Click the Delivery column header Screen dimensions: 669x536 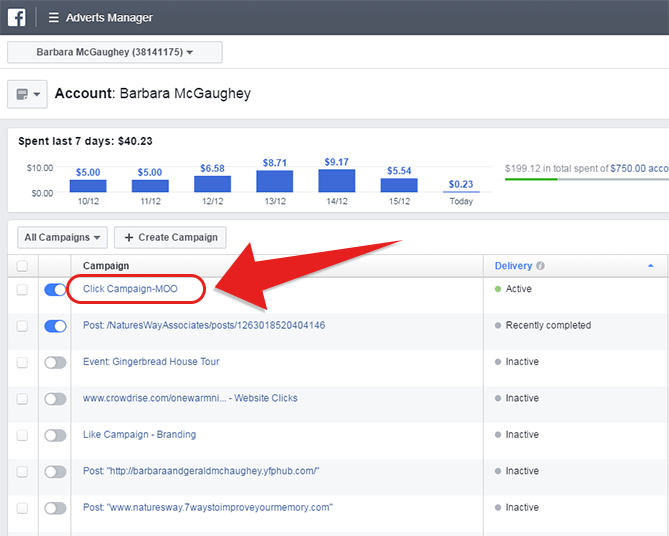pos(513,266)
